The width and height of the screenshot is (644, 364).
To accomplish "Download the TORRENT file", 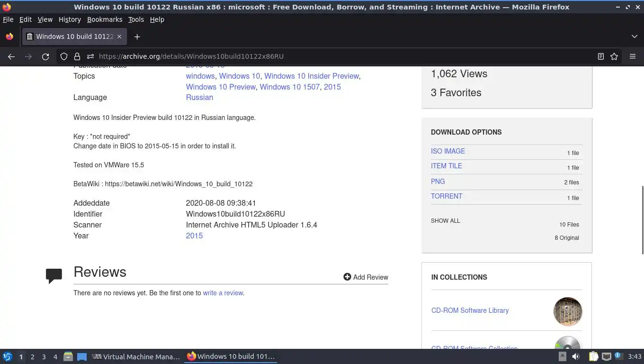I will pos(447,196).
